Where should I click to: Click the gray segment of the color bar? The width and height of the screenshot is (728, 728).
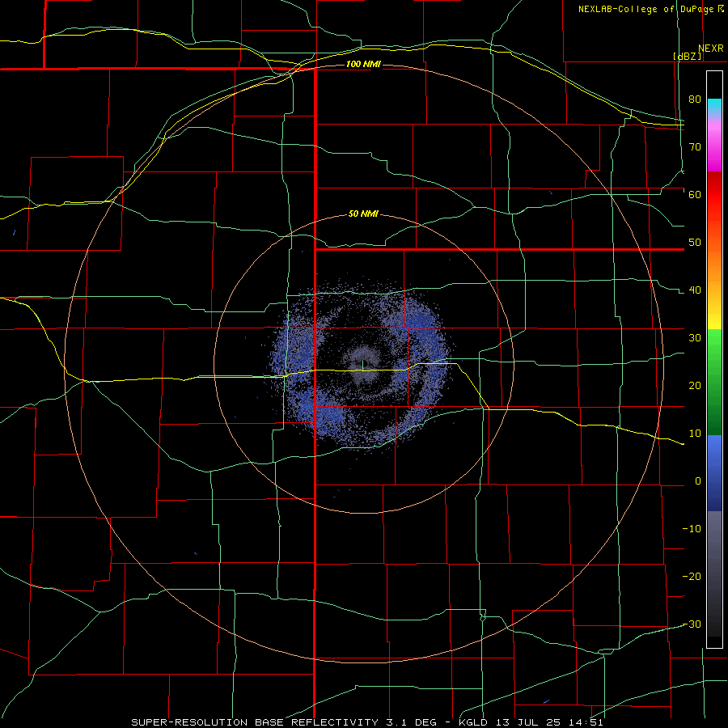[714, 574]
